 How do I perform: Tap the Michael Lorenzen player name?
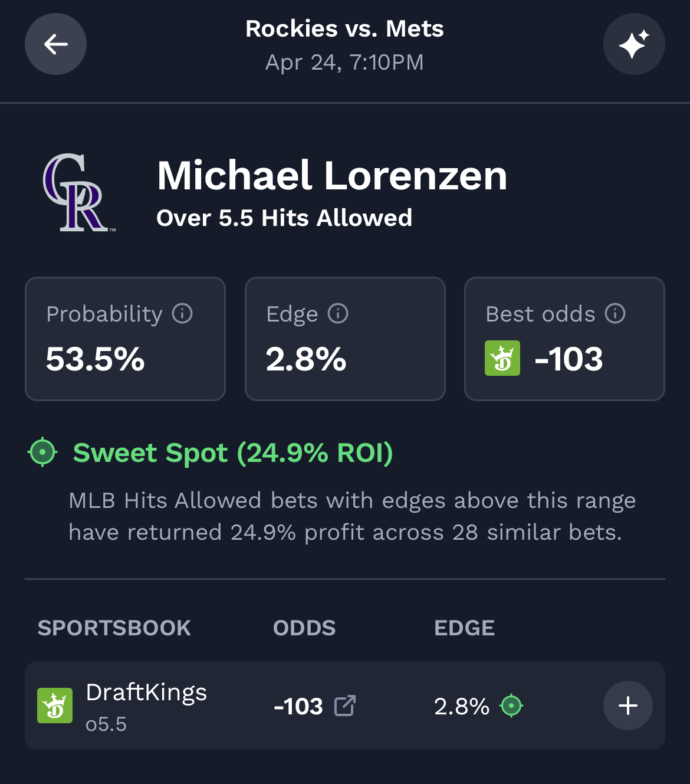(332, 176)
